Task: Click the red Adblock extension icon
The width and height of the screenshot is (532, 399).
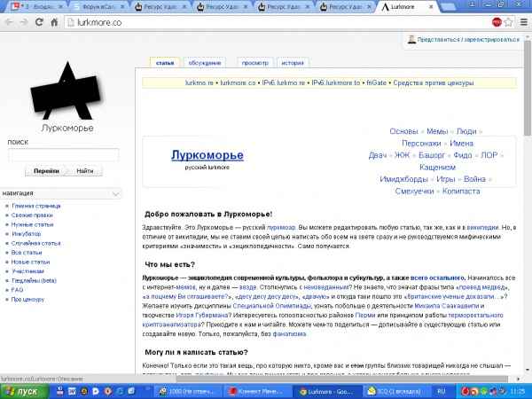Action: tap(497, 22)
